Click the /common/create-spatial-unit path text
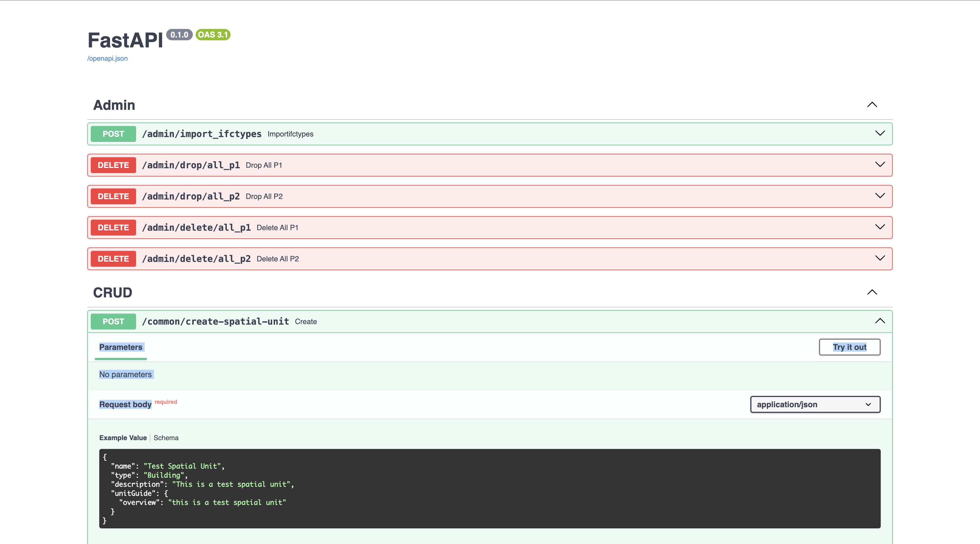This screenshot has width=980, height=544. click(215, 322)
